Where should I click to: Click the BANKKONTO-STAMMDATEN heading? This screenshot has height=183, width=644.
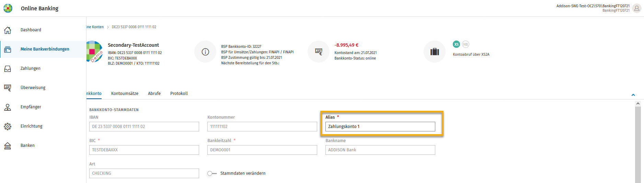(114, 110)
